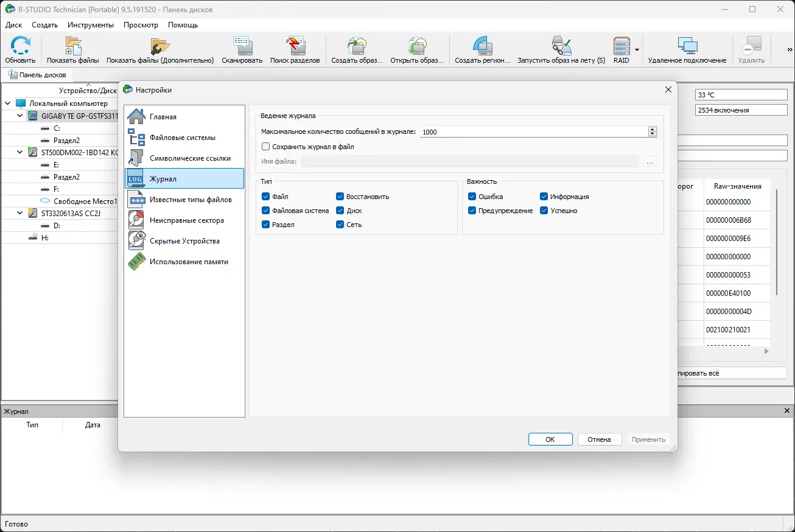795x532 pixels.
Task: Click the file name browse button
Action: coord(650,161)
